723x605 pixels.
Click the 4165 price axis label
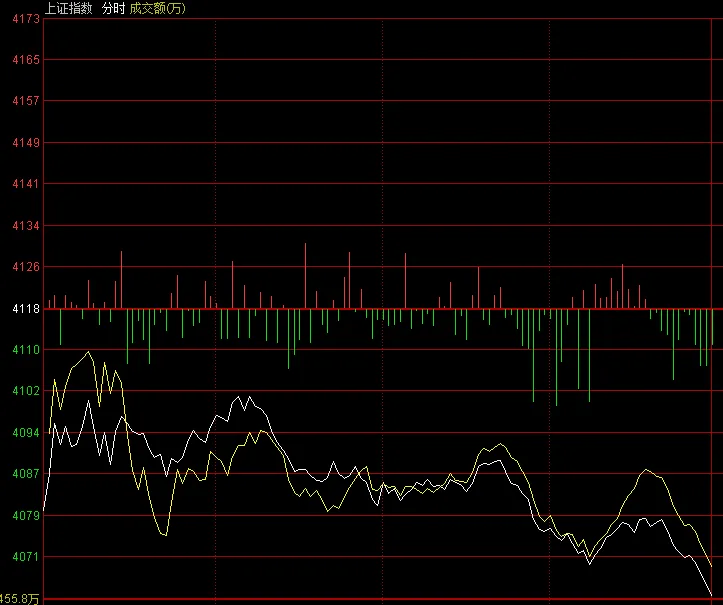[26, 60]
